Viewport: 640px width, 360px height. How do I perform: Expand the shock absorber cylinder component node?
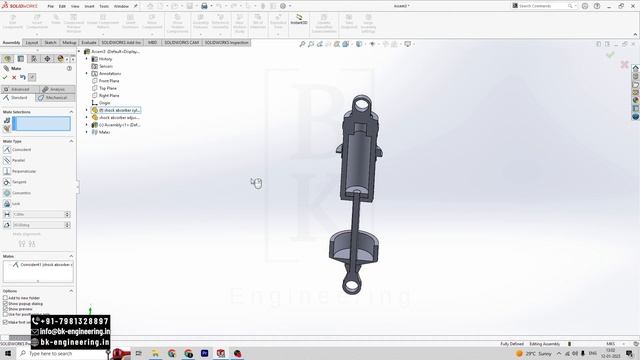click(87, 110)
